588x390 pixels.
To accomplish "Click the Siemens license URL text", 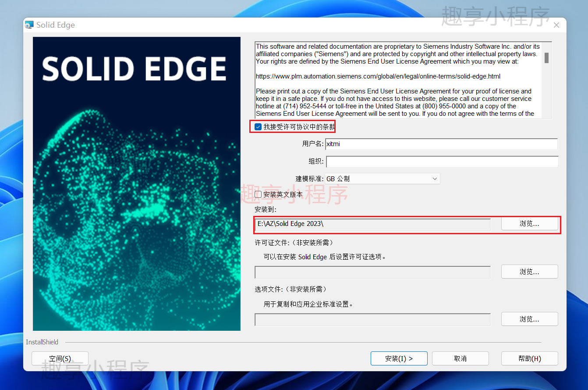I will pos(378,76).
